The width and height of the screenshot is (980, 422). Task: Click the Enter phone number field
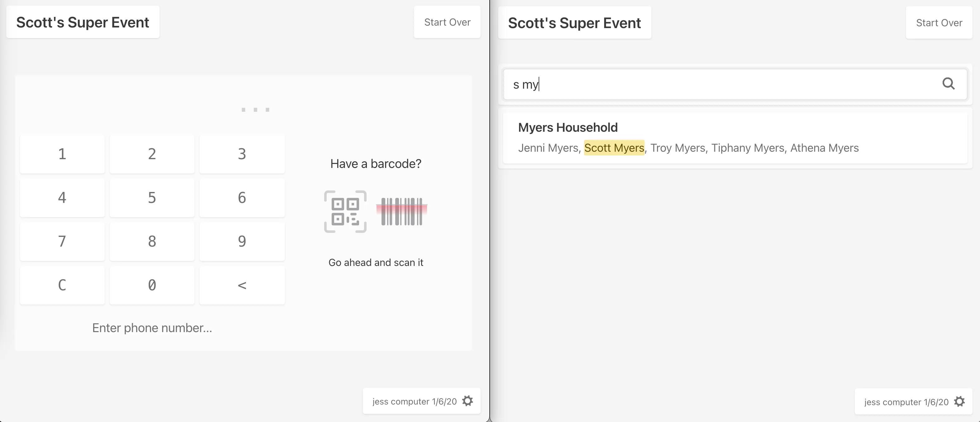click(152, 328)
